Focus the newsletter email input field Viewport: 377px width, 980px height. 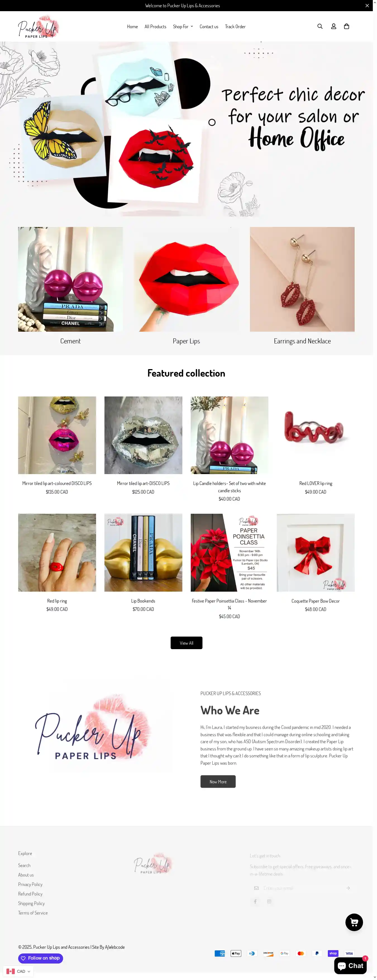[302, 888]
